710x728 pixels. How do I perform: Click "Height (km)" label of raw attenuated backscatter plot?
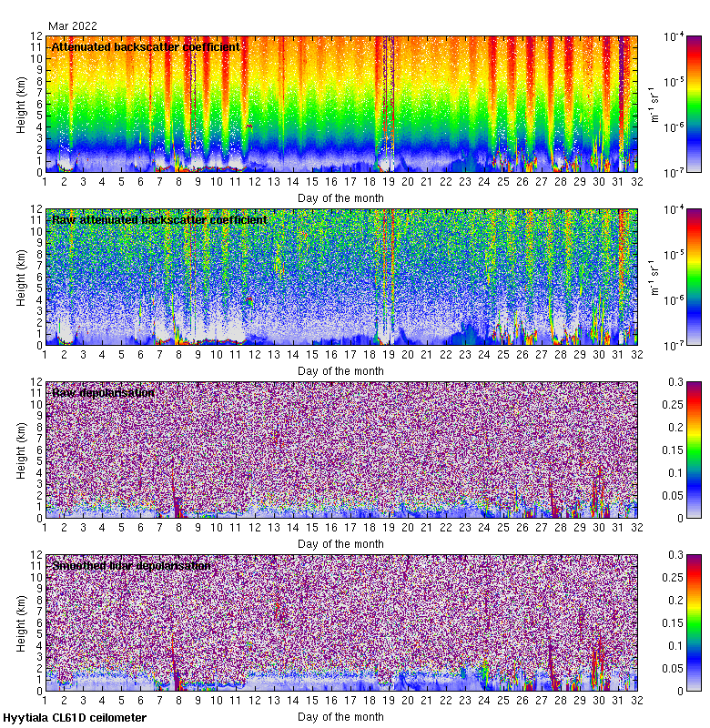21,278
